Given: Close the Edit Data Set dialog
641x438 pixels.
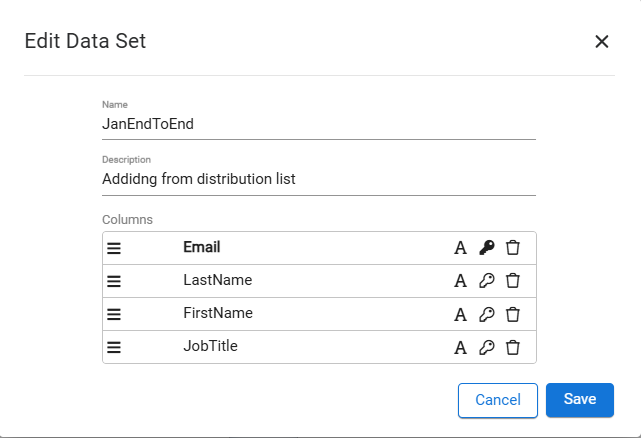Looking at the screenshot, I should point(602,41).
